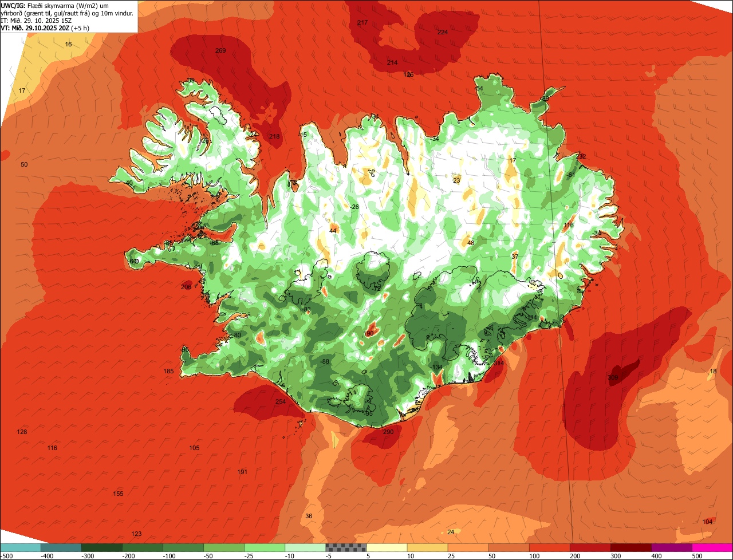Viewport: 733px width, 560px height.
Task: Click the map value '116' in the southwest sea
Action: click(52, 448)
